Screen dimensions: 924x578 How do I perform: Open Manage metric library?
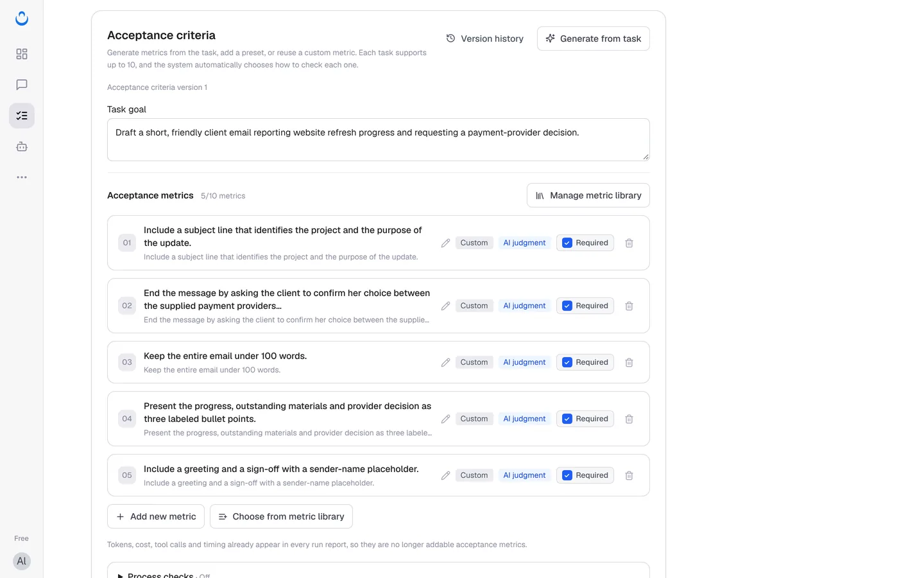point(588,195)
